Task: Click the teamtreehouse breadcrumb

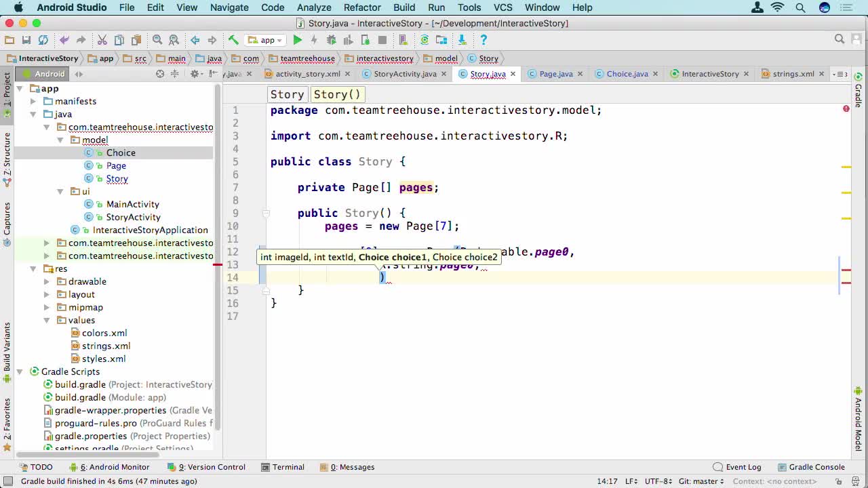Action: click(301, 58)
